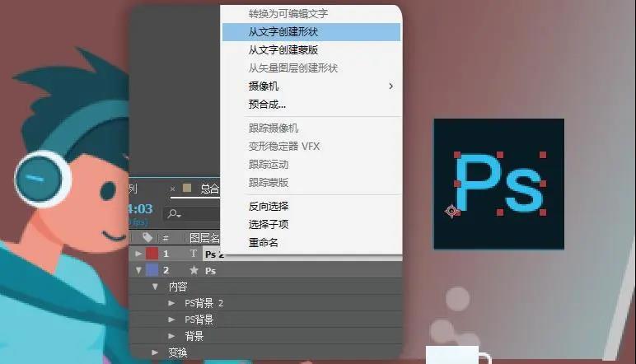Image resolution: width=636 pixels, height=364 pixels.
Task: Expand the 变换 property group
Action: click(155, 352)
